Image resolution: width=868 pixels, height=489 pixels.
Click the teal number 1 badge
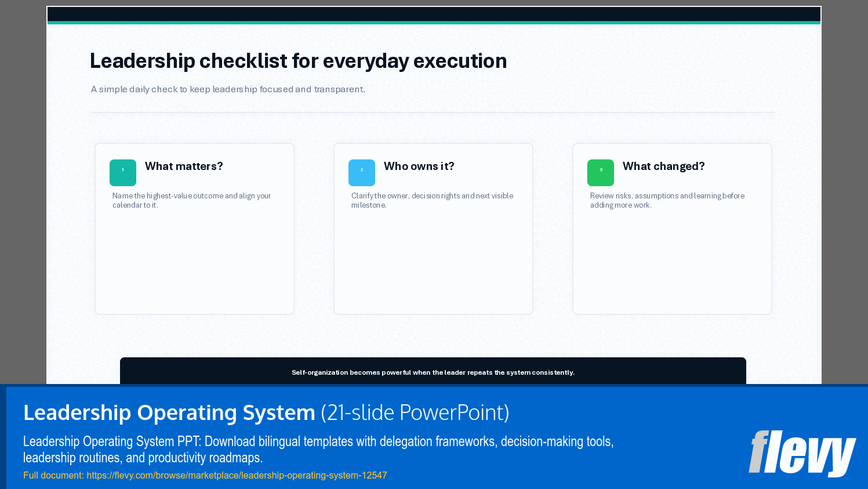coord(123,172)
